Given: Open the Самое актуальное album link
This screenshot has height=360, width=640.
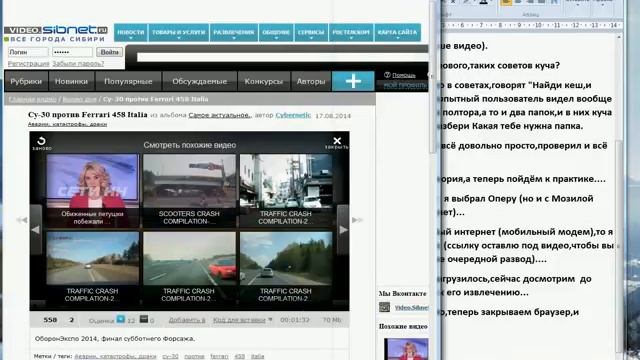Looking at the screenshot, I should pyautogui.click(x=220, y=116).
